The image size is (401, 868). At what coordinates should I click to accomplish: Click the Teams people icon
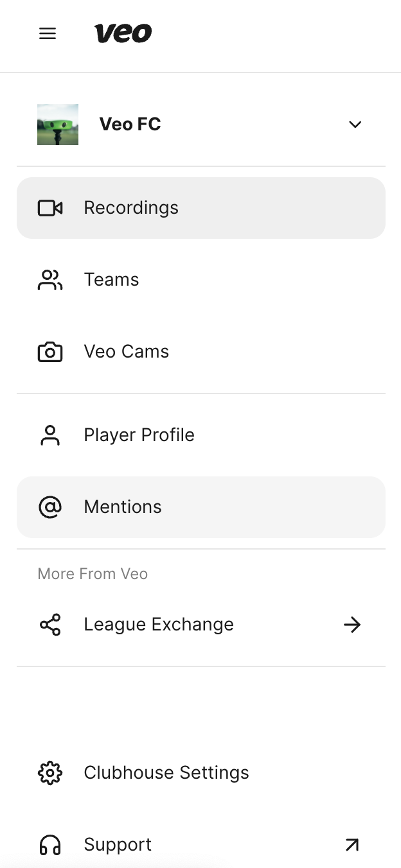50,280
